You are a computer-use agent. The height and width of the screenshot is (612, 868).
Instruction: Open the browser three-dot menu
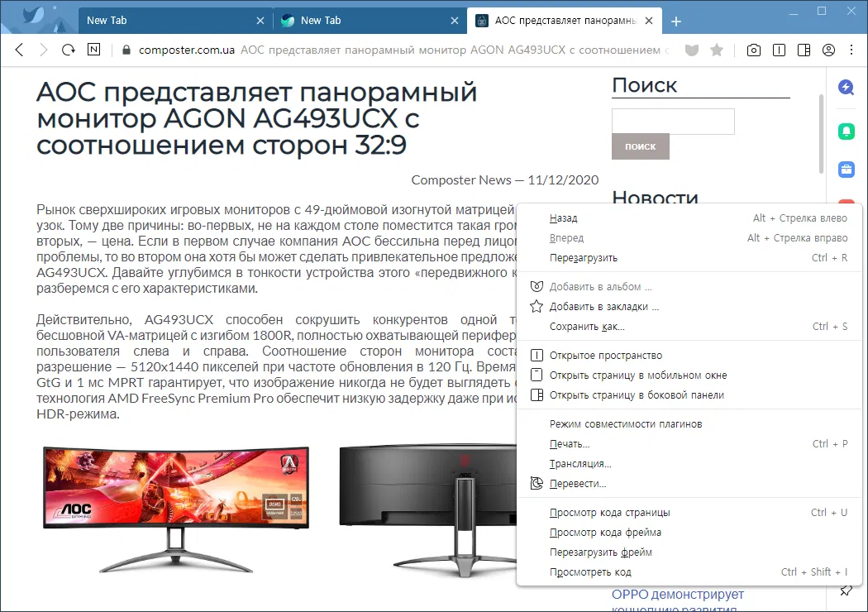(x=851, y=50)
